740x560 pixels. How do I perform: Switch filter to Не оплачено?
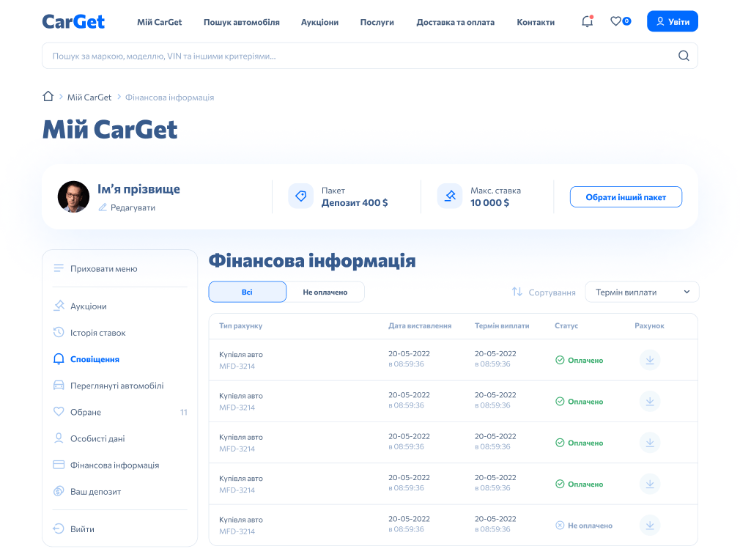tap(325, 292)
